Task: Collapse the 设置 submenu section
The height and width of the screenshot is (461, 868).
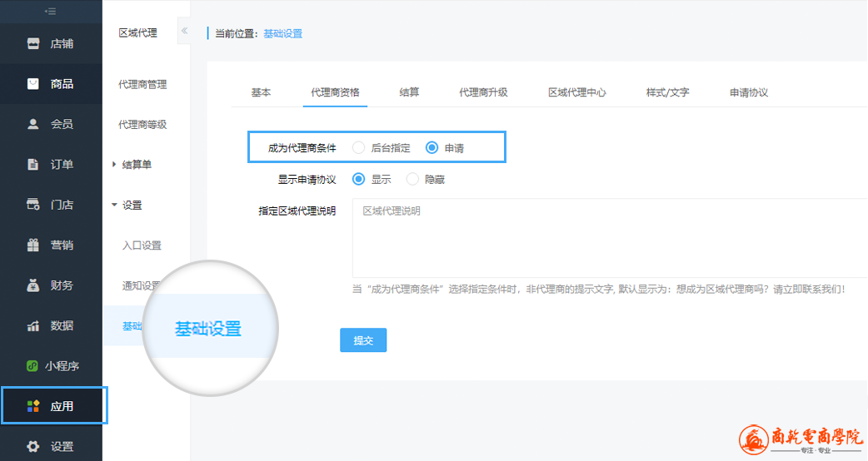Action: [x=114, y=205]
